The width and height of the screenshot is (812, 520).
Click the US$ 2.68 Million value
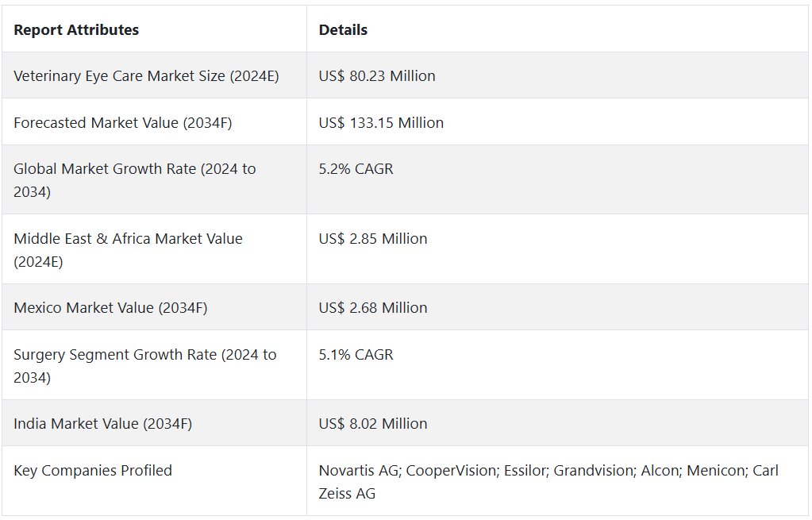pyautogui.click(x=373, y=308)
